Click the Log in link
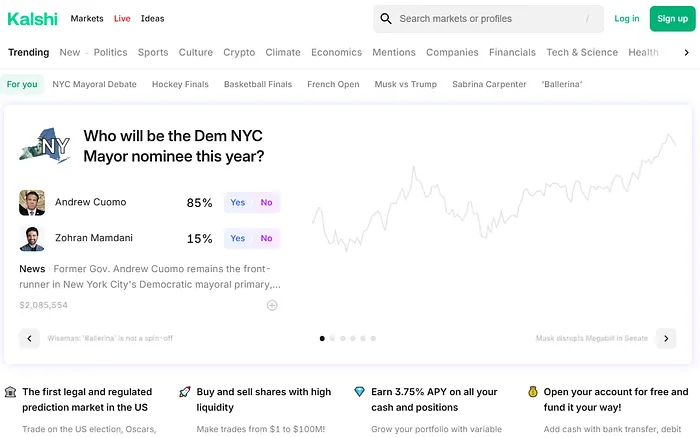Viewport: 700px width, 438px height. pyautogui.click(x=627, y=18)
